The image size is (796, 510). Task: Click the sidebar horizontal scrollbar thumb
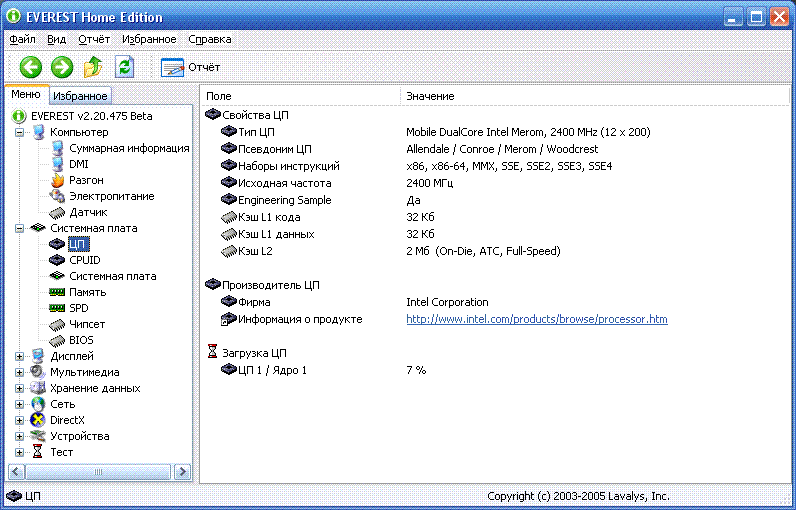pos(98,472)
